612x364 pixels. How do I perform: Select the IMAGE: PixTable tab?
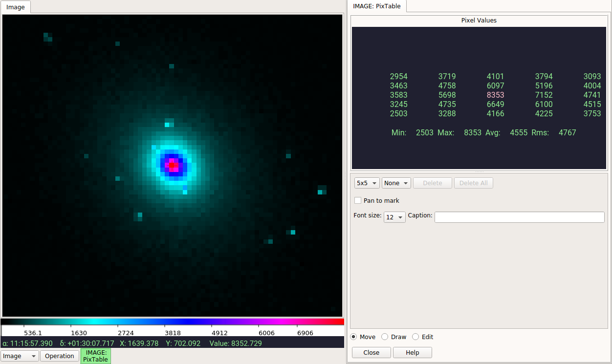(x=376, y=6)
